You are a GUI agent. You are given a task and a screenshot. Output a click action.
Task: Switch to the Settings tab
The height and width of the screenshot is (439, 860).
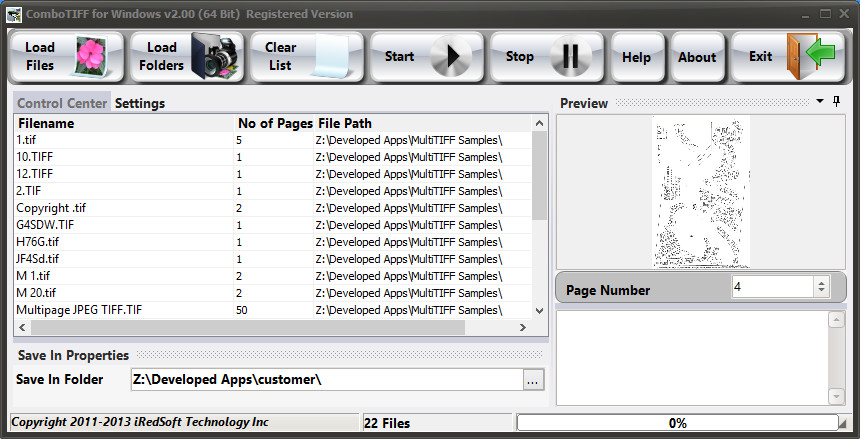[x=140, y=103]
